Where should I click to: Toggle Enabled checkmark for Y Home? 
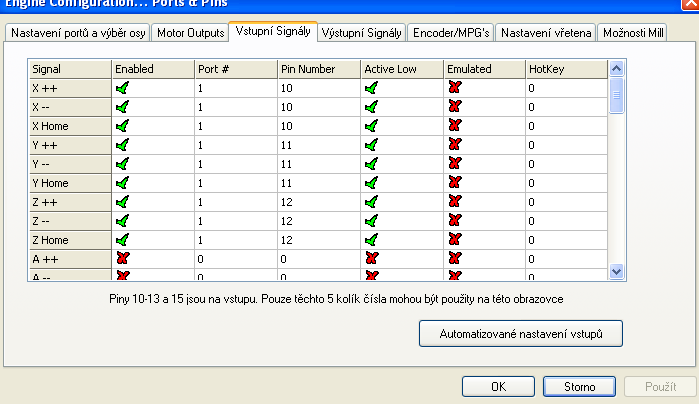tap(123, 182)
